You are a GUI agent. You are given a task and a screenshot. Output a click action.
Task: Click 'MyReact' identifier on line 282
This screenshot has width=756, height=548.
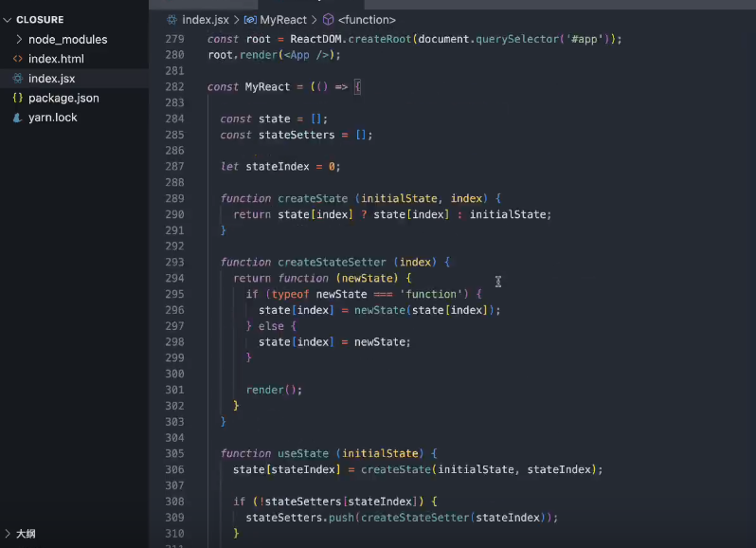click(267, 87)
